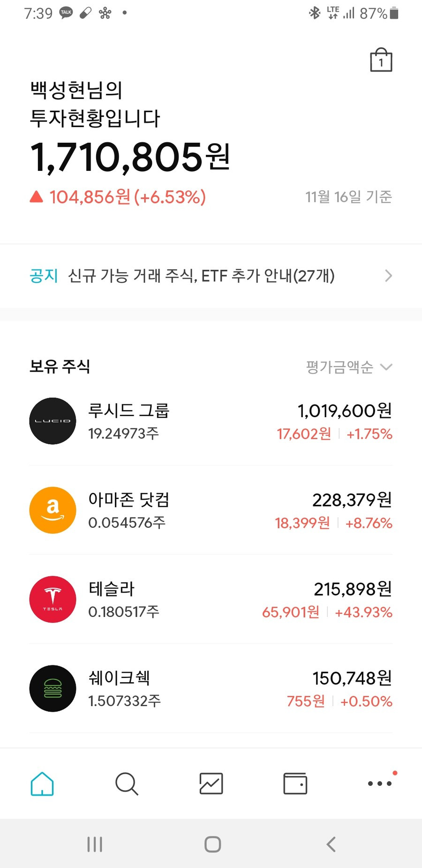Tap Android back navigation arrow
Viewport: 422px width, 868px height.
click(x=331, y=844)
